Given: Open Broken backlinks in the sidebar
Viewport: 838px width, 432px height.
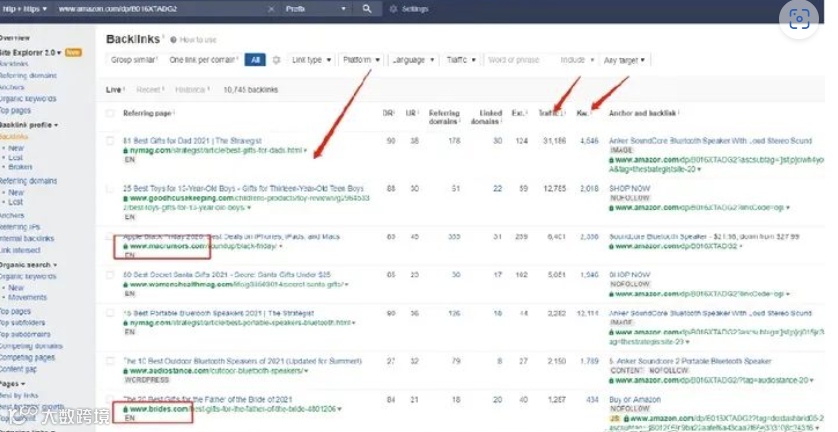Looking at the screenshot, I should coord(20,167).
